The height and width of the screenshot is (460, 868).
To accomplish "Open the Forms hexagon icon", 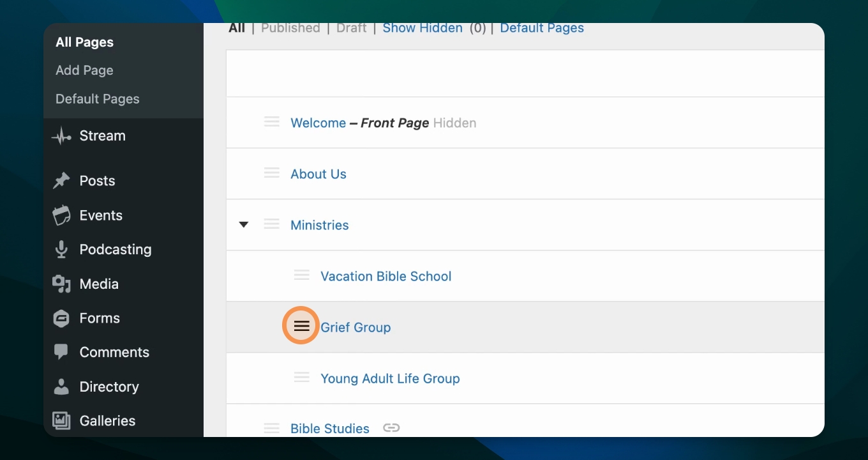I will [61, 318].
